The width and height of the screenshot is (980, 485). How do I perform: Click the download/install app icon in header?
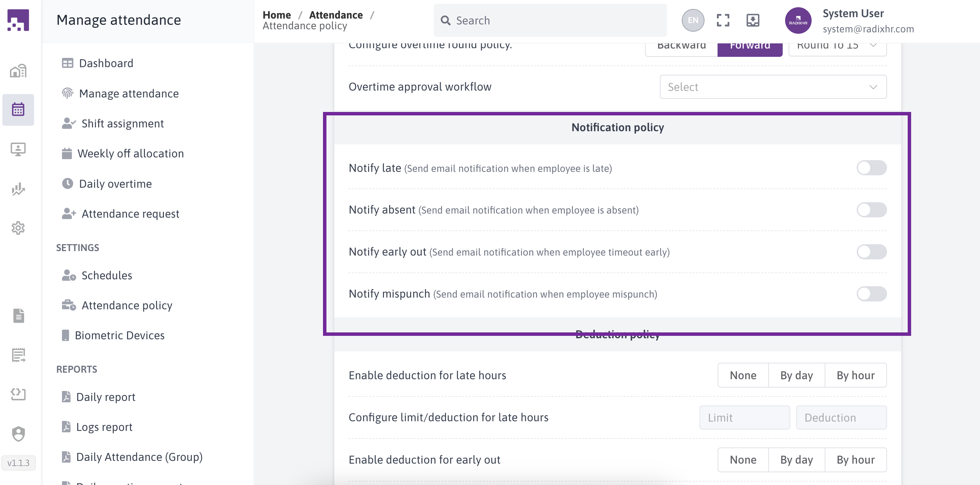(752, 20)
